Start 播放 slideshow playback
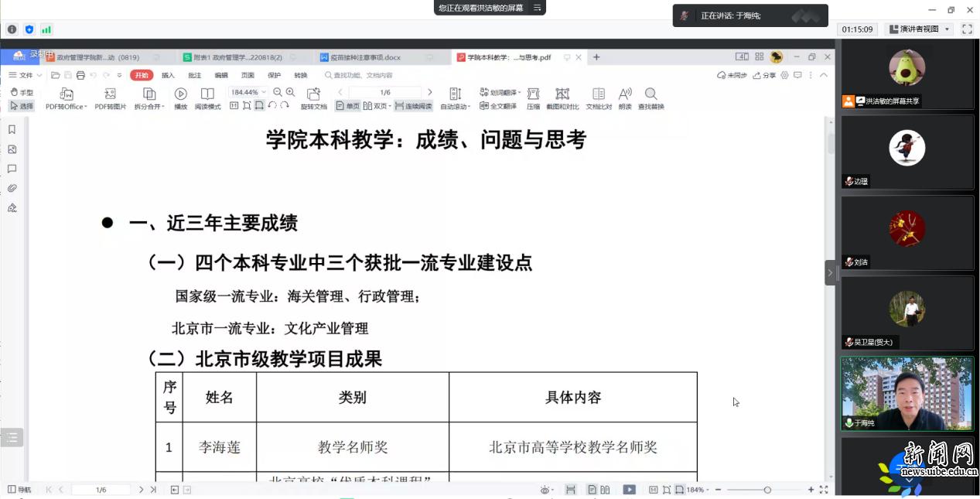The height and width of the screenshot is (499, 980). (180, 98)
